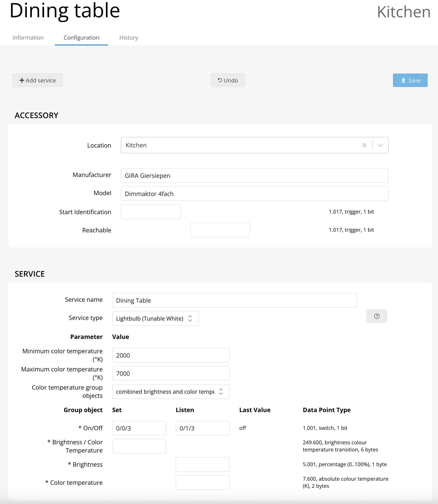Open the Service type selector

click(x=155, y=318)
